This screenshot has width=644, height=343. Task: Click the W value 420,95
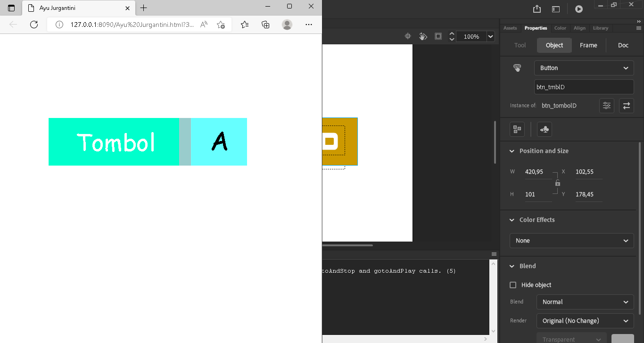click(538, 172)
